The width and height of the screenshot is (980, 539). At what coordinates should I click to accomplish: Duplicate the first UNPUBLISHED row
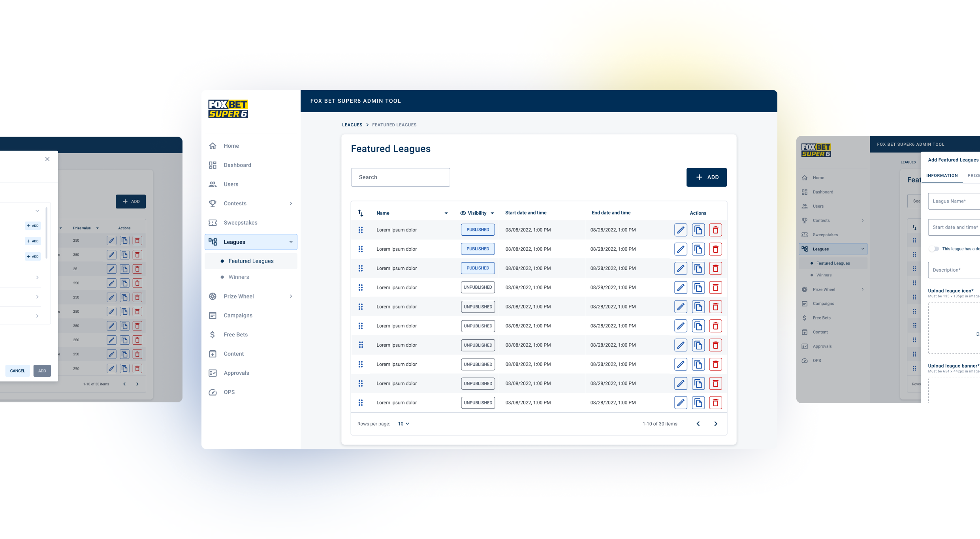pos(698,287)
